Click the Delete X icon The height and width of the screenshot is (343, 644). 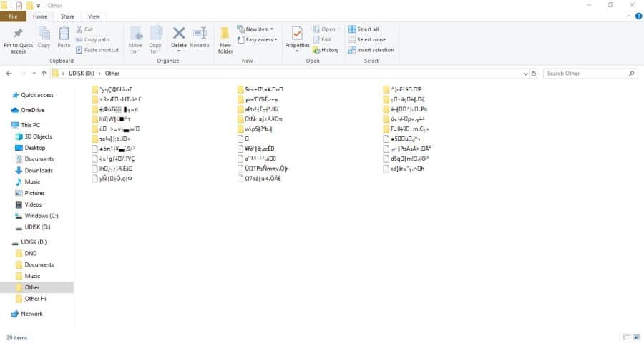click(179, 33)
